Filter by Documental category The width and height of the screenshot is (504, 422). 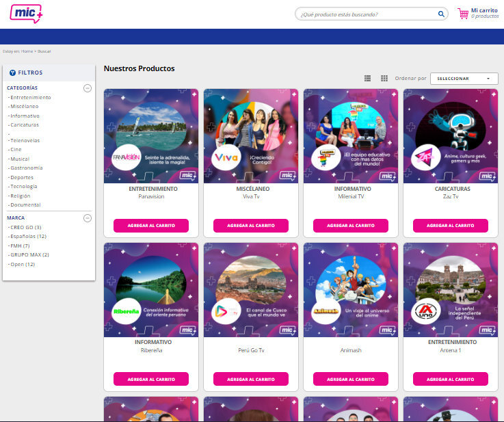click(25, 205)
